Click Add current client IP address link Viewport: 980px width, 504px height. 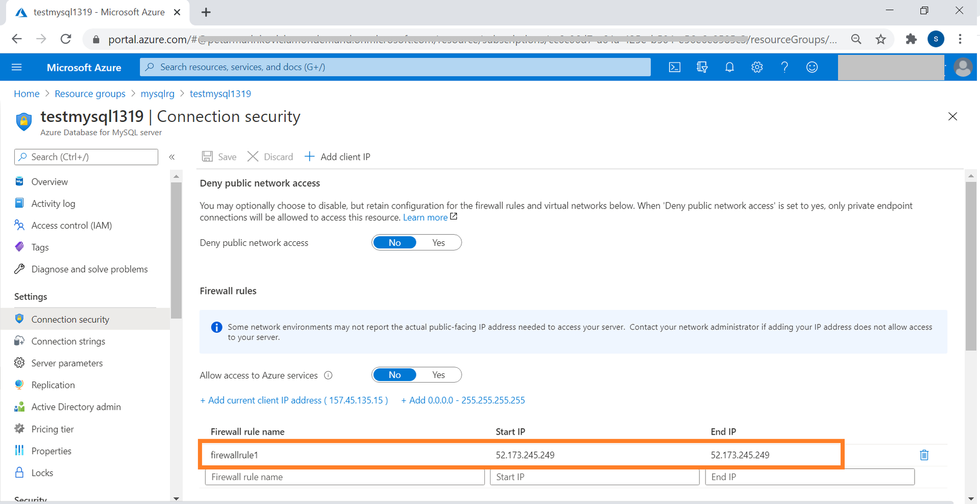(294, 400)
